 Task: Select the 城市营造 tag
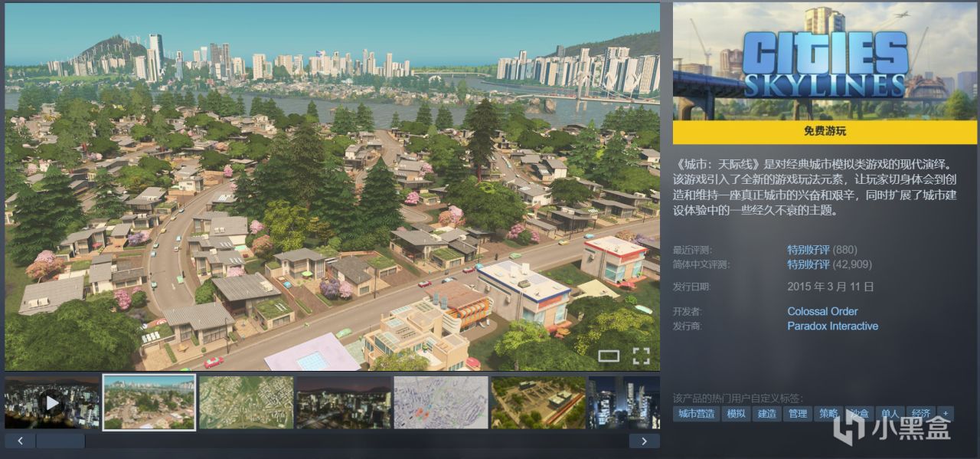696,414
